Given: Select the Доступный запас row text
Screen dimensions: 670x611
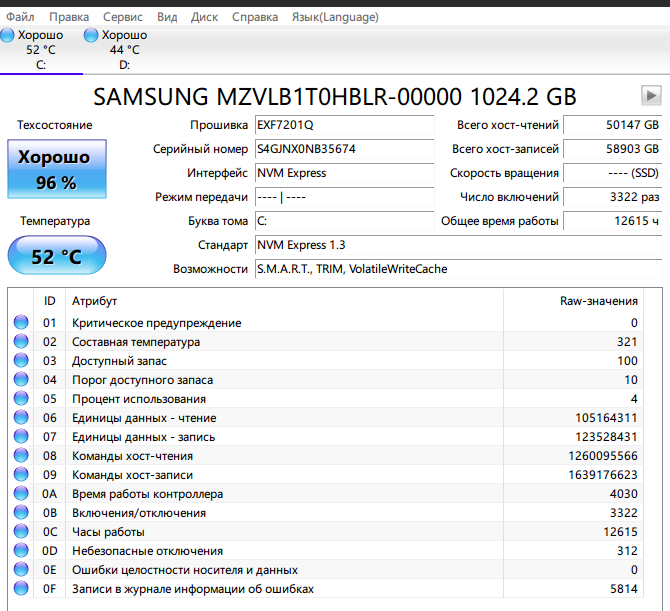Looking at the screenshot, I should tap(119, 361).
